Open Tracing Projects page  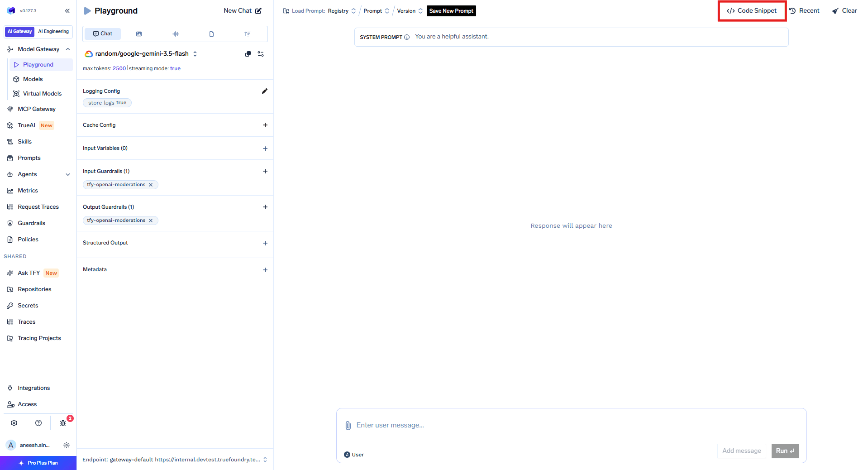pos(39,338)
